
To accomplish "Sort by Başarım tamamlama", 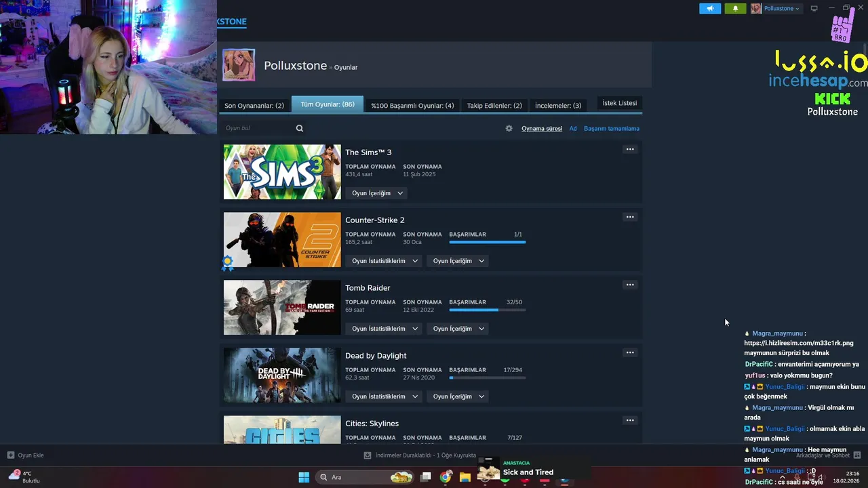I will pyautogui.click(x=612, y=129).
